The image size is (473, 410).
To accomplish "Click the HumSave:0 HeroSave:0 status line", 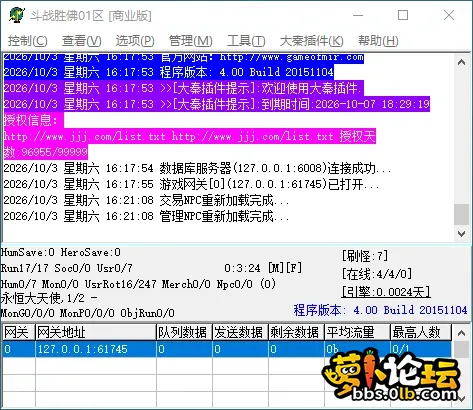I will tap(61, 252).
